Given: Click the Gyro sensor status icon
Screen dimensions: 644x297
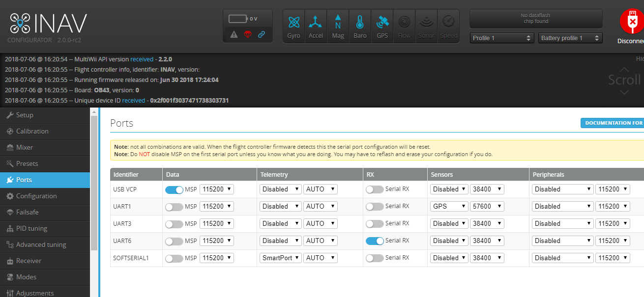Looking at the screenshot, I should [x=293, y=27].
